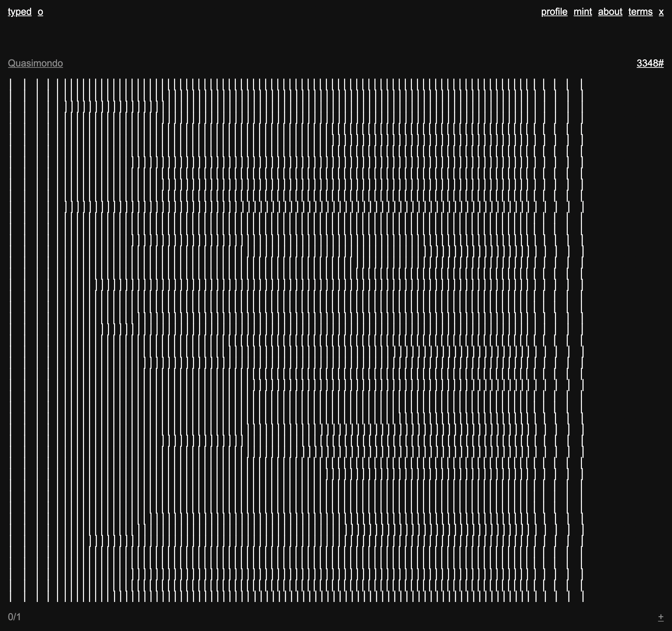Click the 3348# token number link

coord(650,63)
